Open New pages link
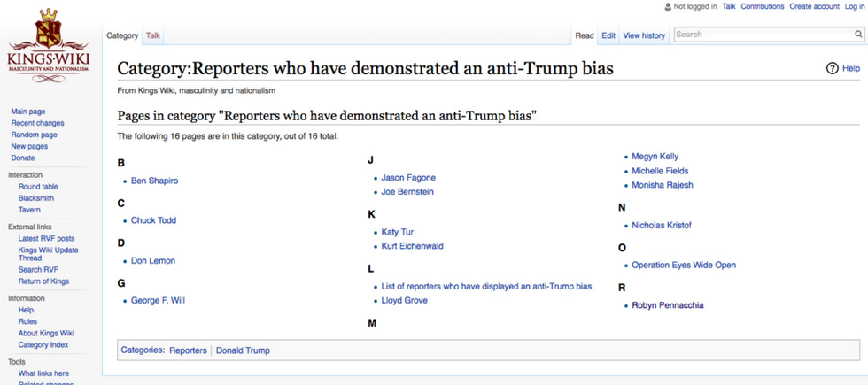Image resolution: width=868 pixels, height=385 pixels. coord(29,147)
